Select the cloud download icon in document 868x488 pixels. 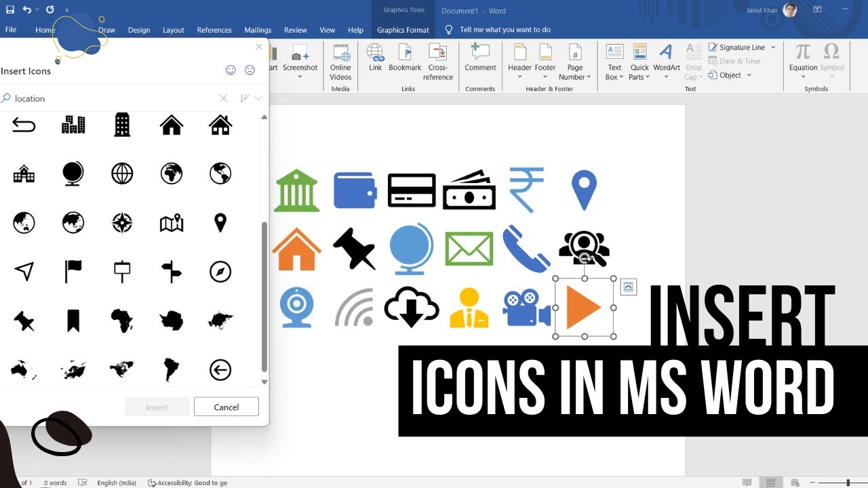[412, 307]
